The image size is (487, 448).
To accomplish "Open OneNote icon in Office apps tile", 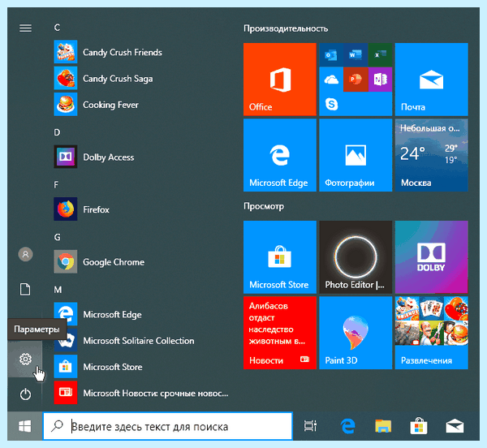I will [380, 80].
